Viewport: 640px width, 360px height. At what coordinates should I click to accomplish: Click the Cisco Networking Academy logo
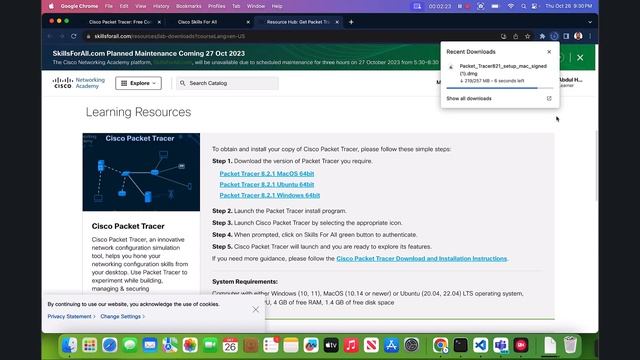coord(79,83)
